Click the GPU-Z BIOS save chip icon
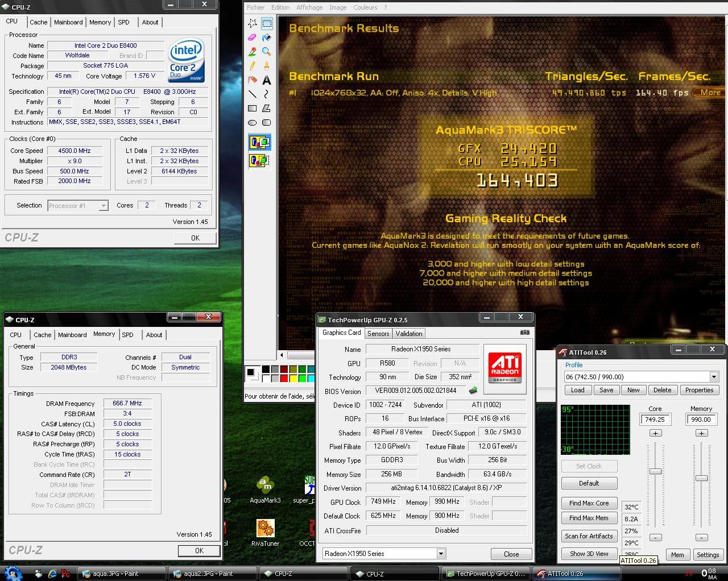 [x=473, y=391]
